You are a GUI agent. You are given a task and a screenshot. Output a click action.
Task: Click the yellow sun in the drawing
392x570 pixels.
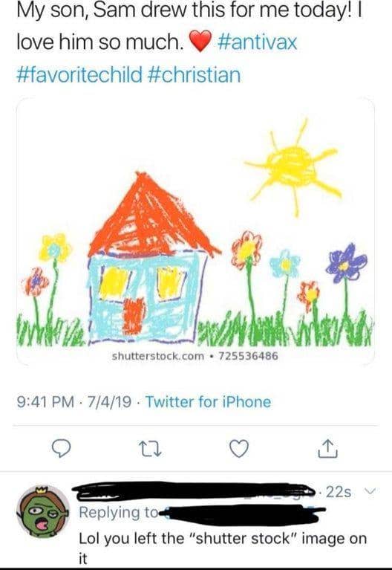tap(293, 167)
